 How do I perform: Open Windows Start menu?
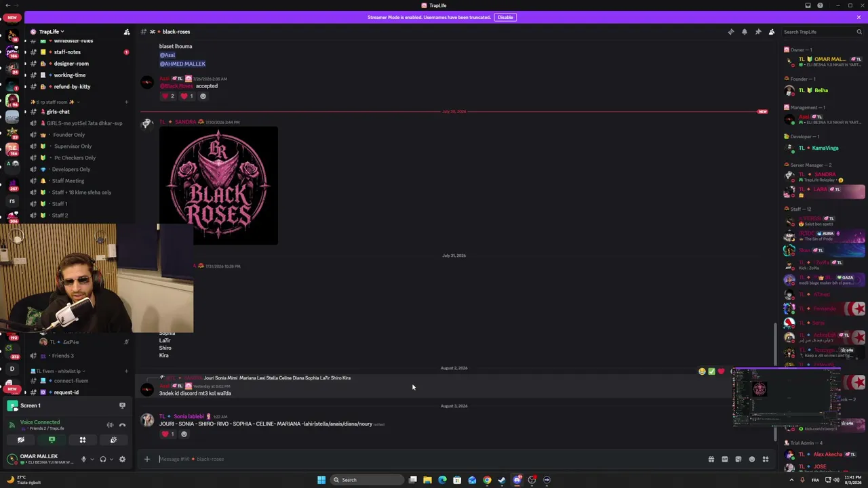click(x=321, y=480)
